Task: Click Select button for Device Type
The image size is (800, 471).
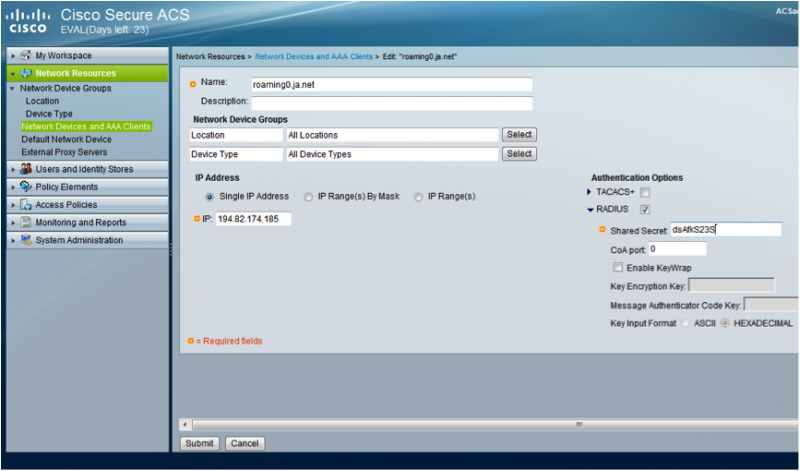Action: (x=519, y=154)
